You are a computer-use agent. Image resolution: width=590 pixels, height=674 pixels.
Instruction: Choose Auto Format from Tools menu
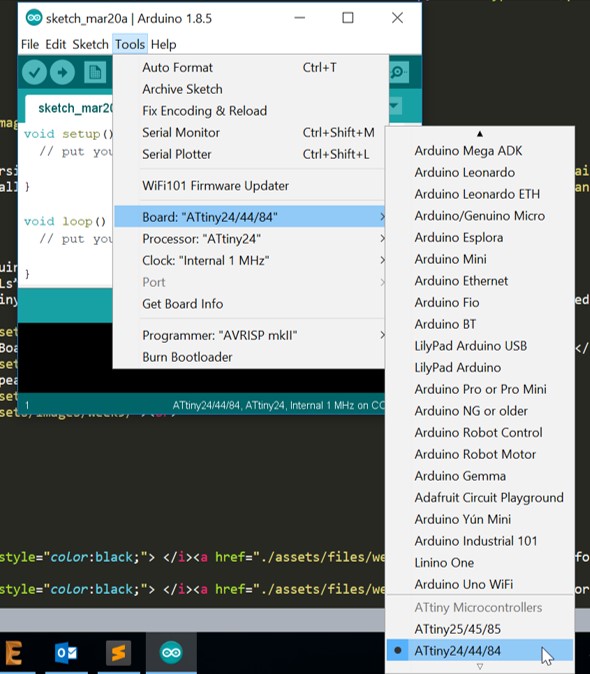pyautogui.click(x=250, y=67)
